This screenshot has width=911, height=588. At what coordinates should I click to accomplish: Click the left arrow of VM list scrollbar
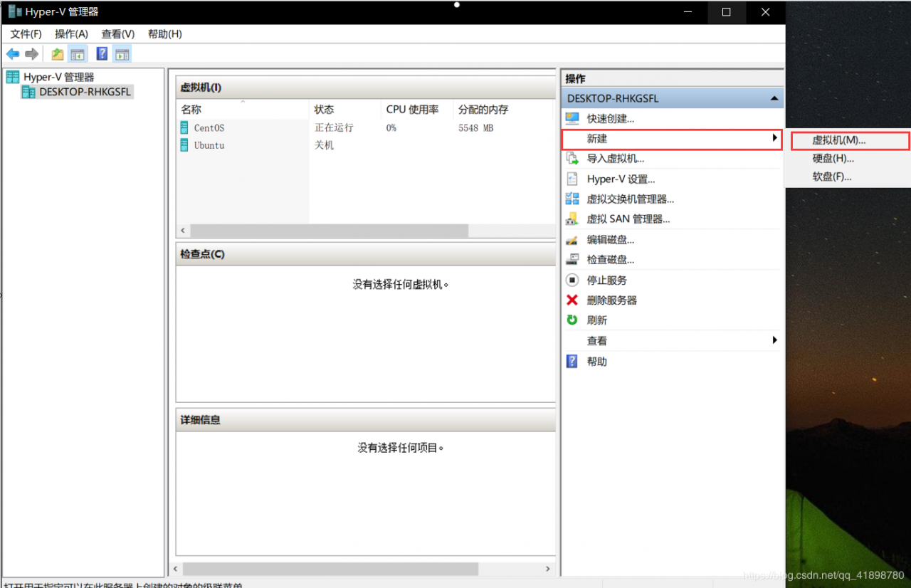click(x=183, y=231)
